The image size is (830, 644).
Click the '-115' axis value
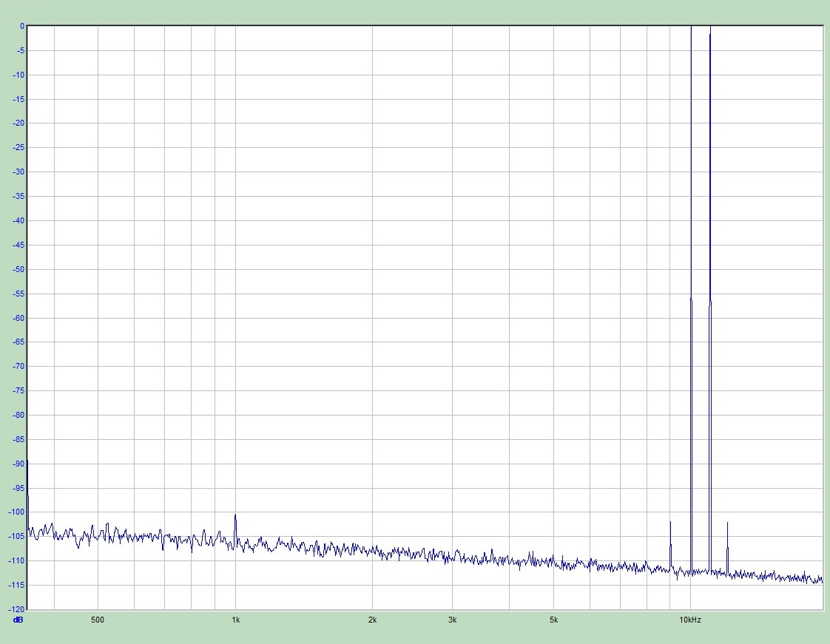16,585
